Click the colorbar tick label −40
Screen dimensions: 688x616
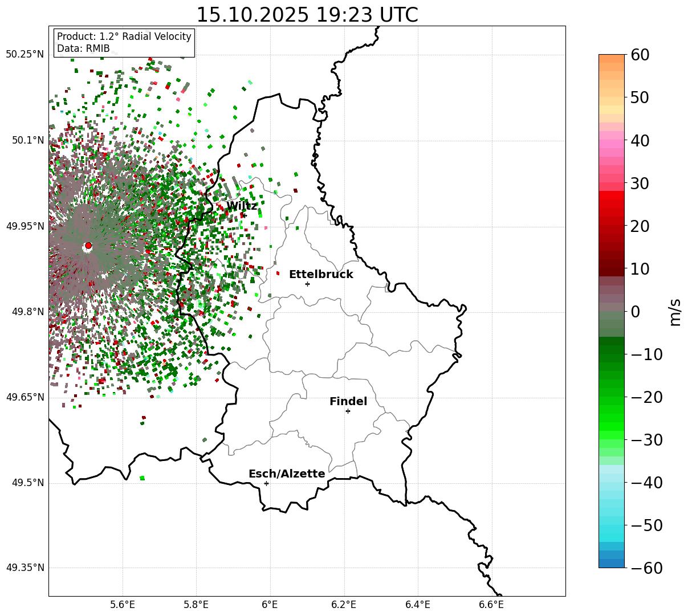click(646, 483)
